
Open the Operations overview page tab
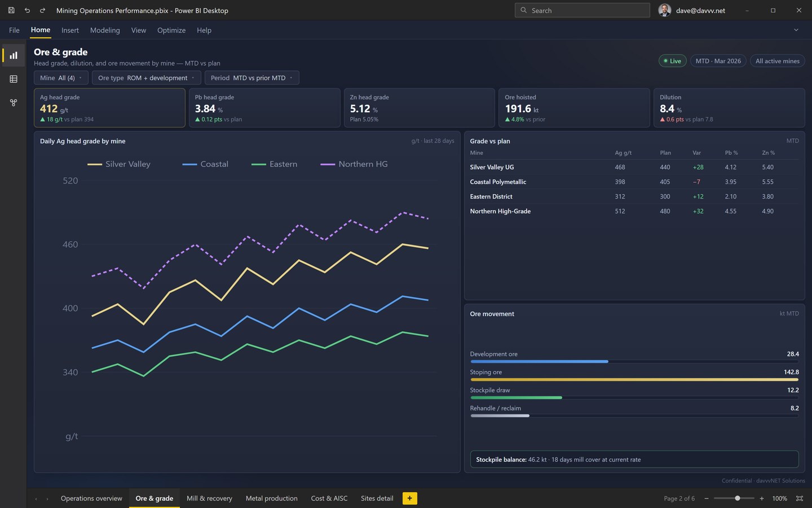click(x=91, y=498)
